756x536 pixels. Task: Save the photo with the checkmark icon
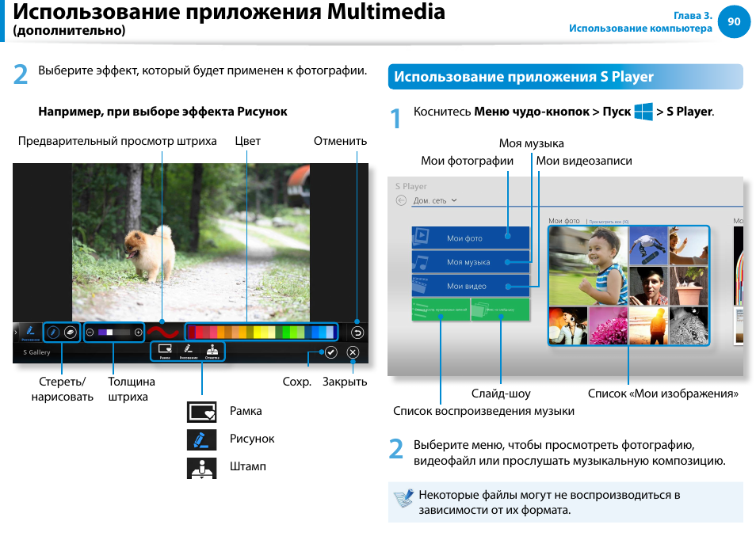pos(330,352)
